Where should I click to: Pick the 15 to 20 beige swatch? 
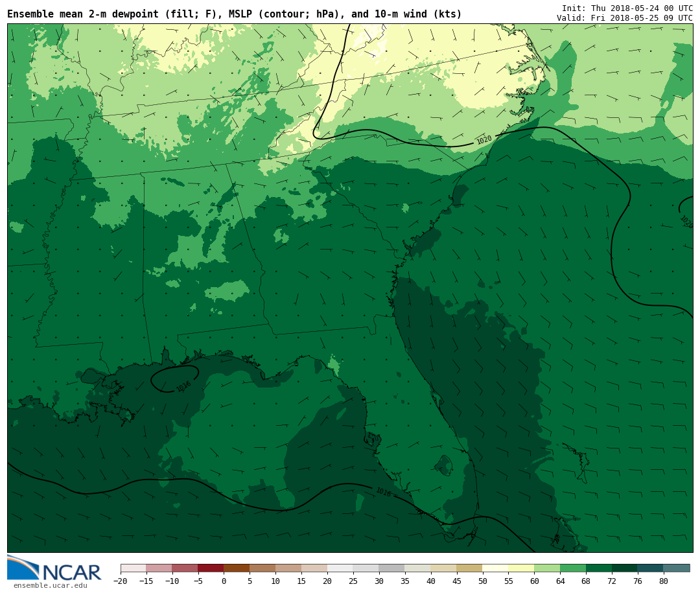click(x=314, y=568)
